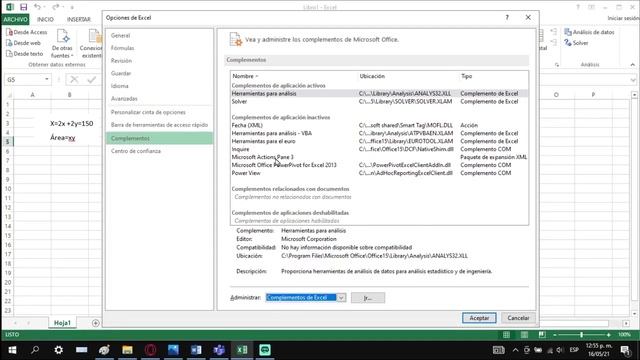This screenshot has width=640, height=360.
Task: Click Tipo column header
Action: pos(467,76)
